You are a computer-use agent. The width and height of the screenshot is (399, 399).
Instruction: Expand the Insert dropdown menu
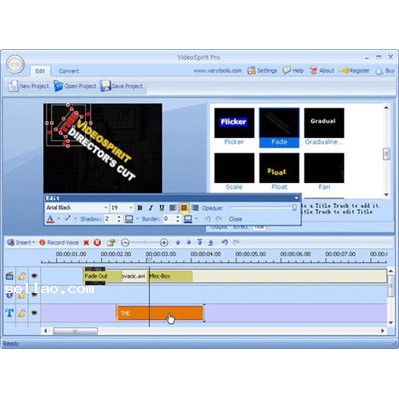21,243
